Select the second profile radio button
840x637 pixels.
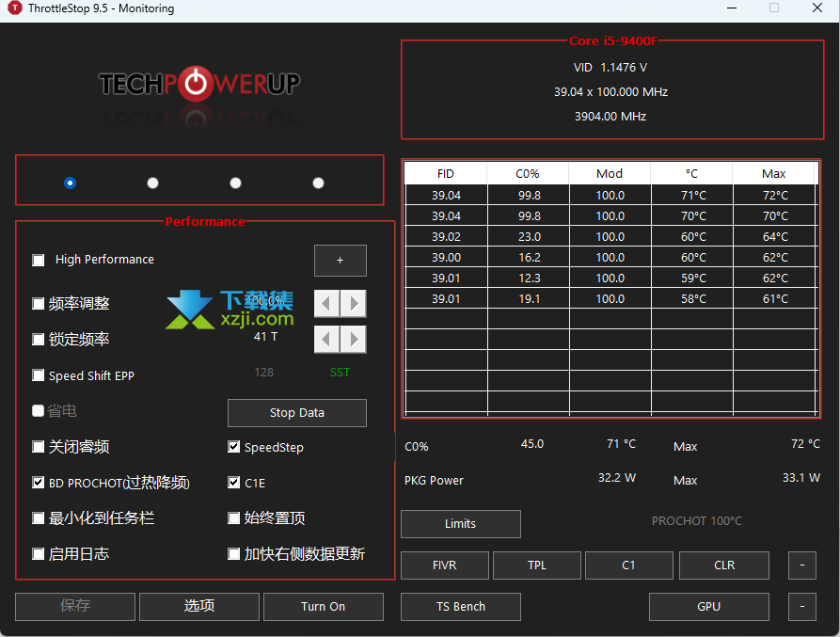coord(152,183)
